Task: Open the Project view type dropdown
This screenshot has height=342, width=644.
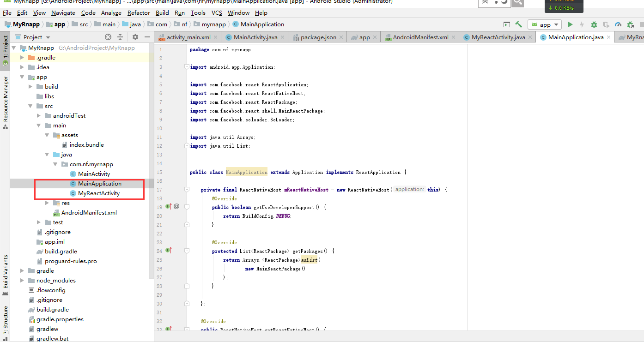Action: click(37, 37)
